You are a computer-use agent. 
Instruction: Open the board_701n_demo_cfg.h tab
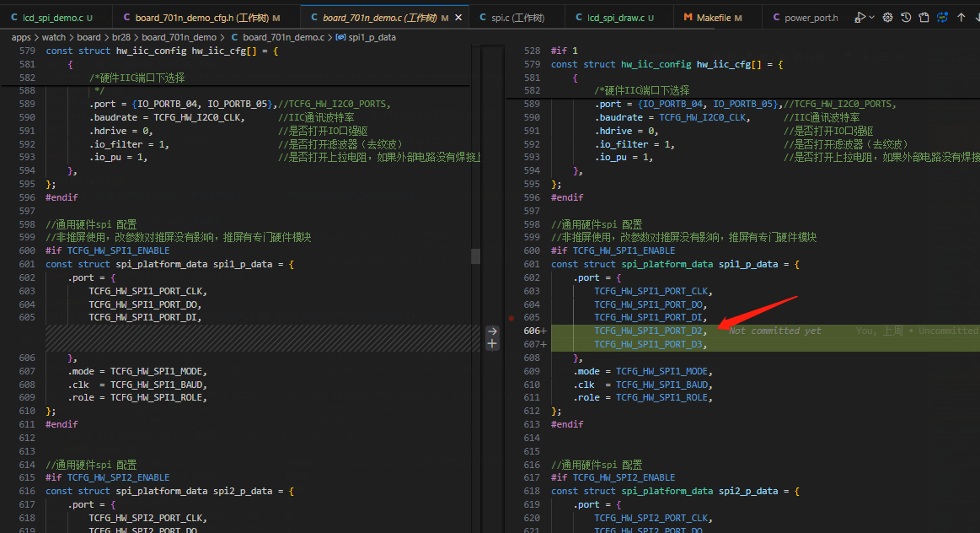point(206,18)
